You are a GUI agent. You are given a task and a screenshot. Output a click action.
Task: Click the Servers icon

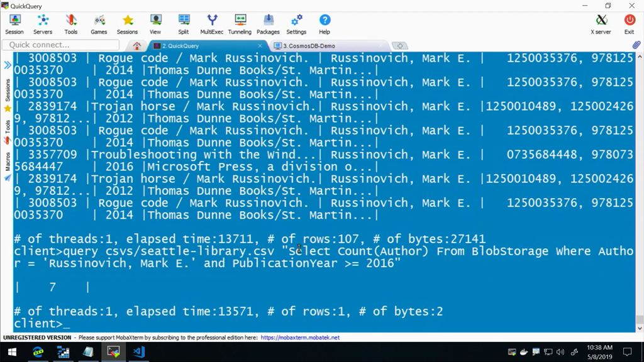43,24
